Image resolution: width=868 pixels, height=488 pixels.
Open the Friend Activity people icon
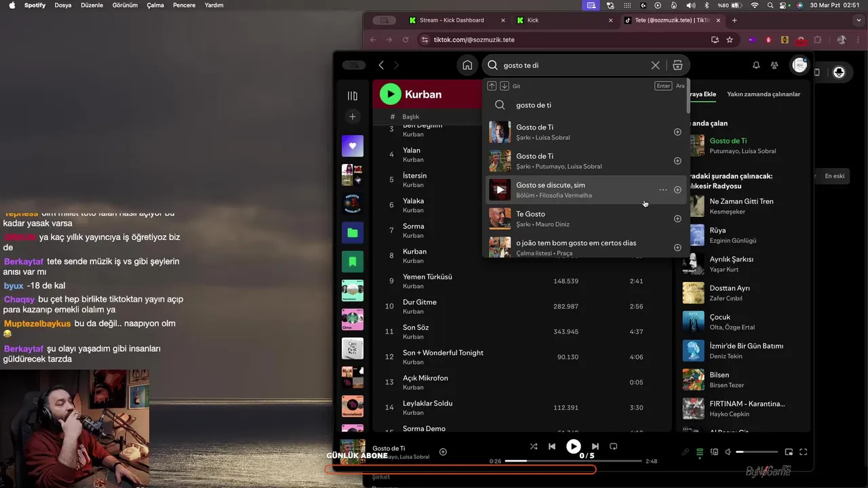tap(774, 65)
